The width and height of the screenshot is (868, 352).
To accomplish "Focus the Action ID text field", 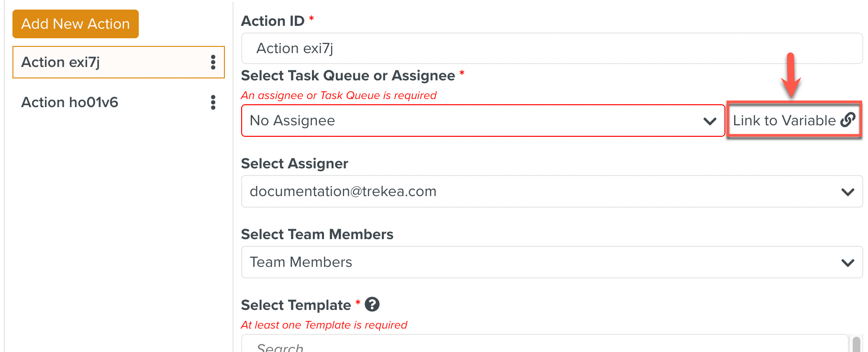I will click(x=552, y=48).
